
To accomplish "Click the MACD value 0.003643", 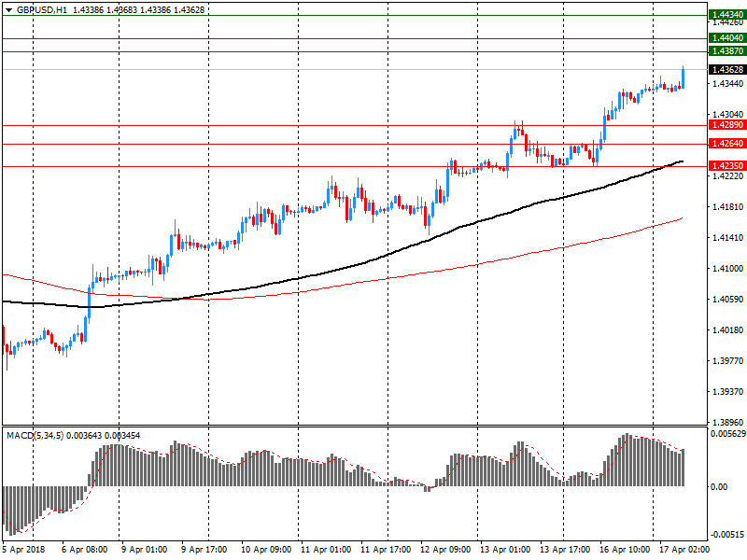I will coord(84,435).
